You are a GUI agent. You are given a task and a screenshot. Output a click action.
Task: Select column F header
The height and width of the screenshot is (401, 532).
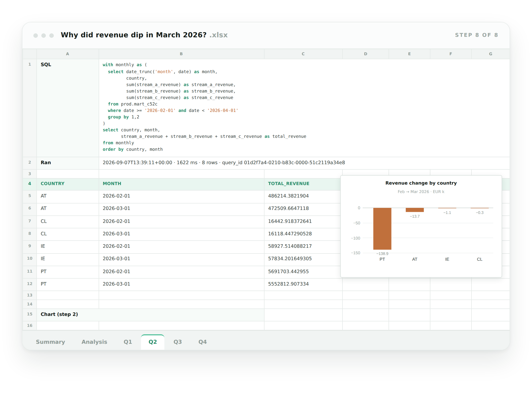click(x=451, y=54)
